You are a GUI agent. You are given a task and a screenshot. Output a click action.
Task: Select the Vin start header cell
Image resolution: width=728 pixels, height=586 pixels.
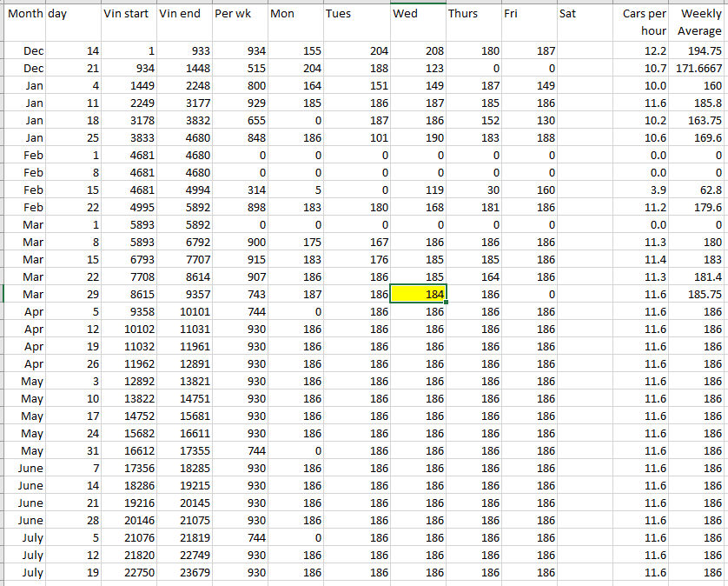coord(128,15)
